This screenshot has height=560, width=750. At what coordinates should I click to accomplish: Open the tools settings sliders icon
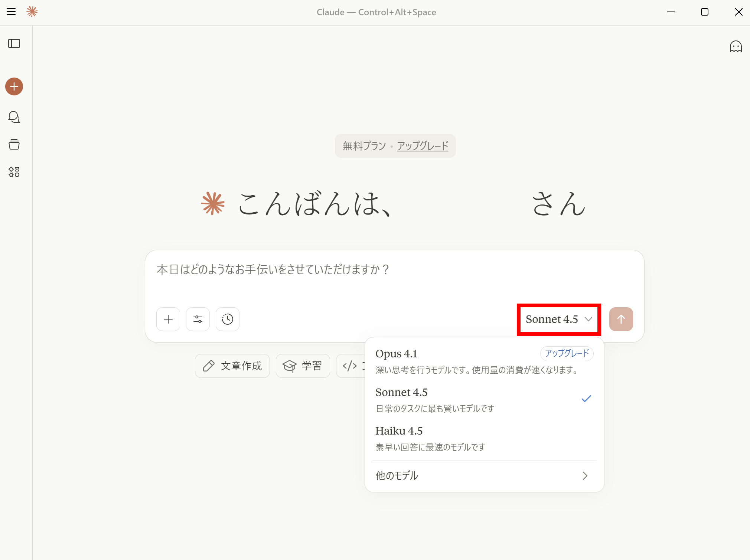coord(198,319)
